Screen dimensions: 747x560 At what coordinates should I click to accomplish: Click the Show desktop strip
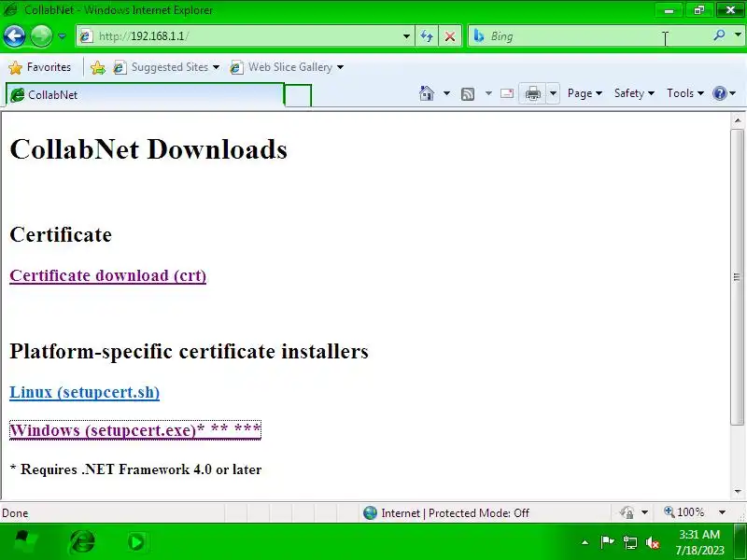tap(740, 541)
